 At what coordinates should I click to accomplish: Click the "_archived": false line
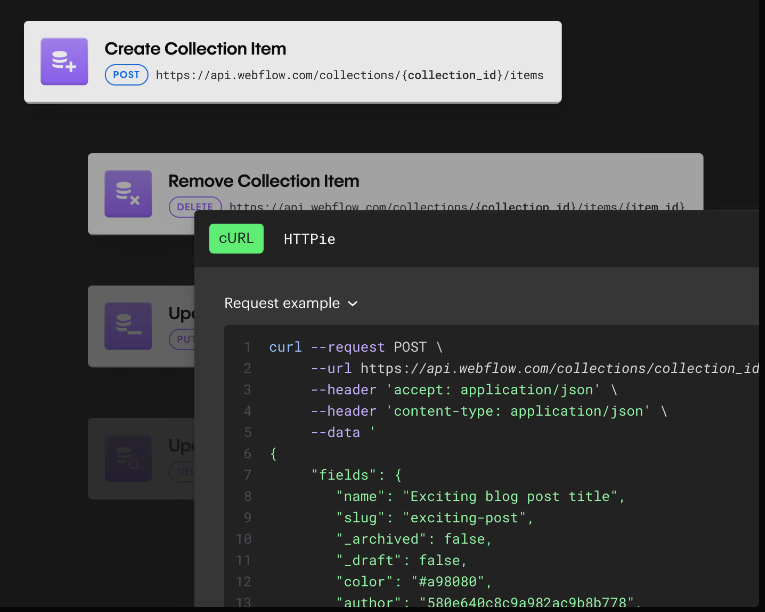pos(414,539)
